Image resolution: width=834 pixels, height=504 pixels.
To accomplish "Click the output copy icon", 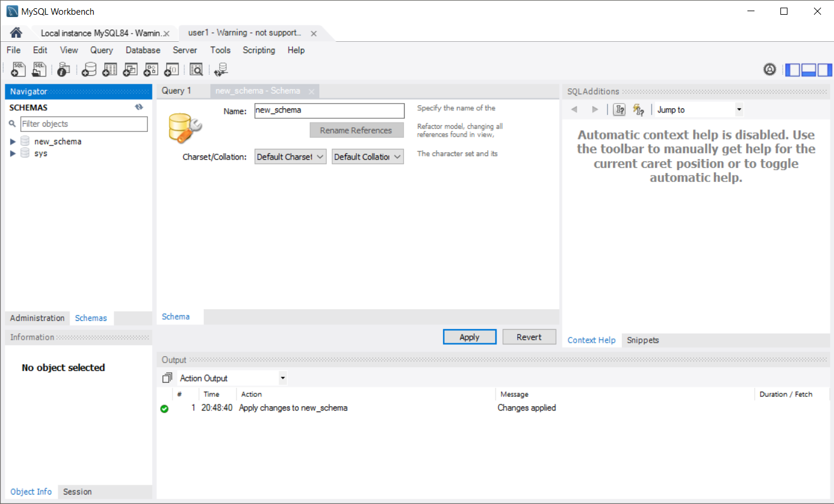I will (167, 378).
